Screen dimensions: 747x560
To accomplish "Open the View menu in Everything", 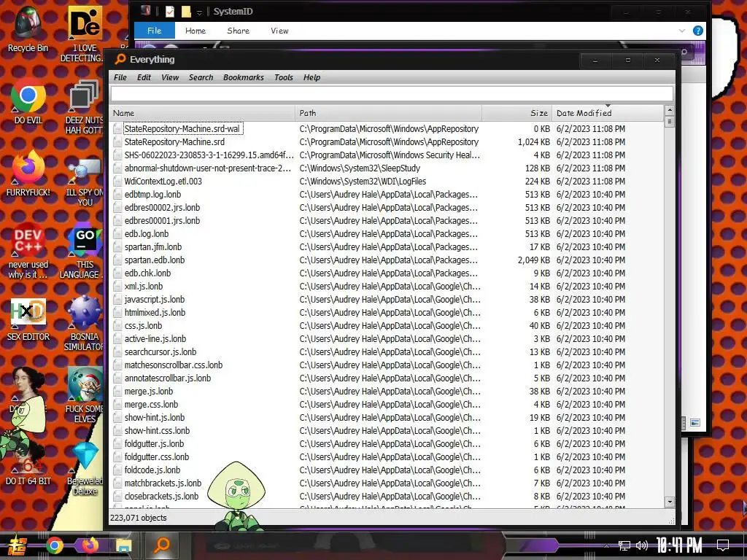I will pyautogui.click(x=169, y=77).
